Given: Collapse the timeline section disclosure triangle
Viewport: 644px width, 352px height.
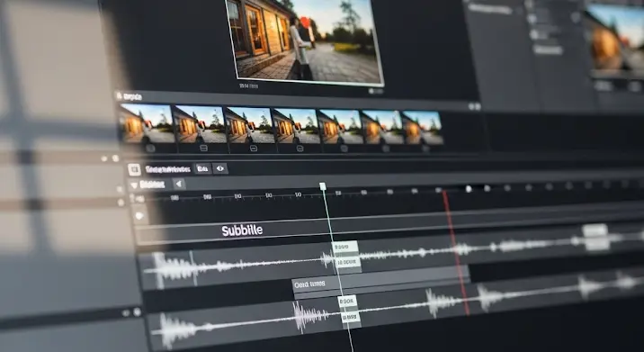Looking at the screenshot, I should coord(134,185).
